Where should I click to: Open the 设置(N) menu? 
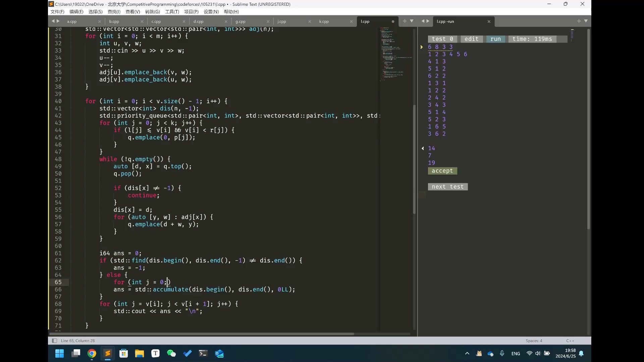pyautogui.click(x=211, y=12)
